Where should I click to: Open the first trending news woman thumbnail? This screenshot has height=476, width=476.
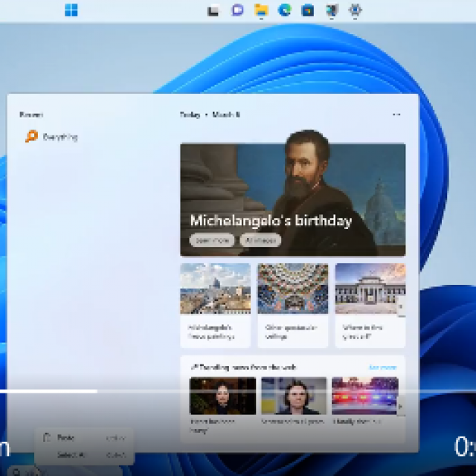tap(222, 396)
